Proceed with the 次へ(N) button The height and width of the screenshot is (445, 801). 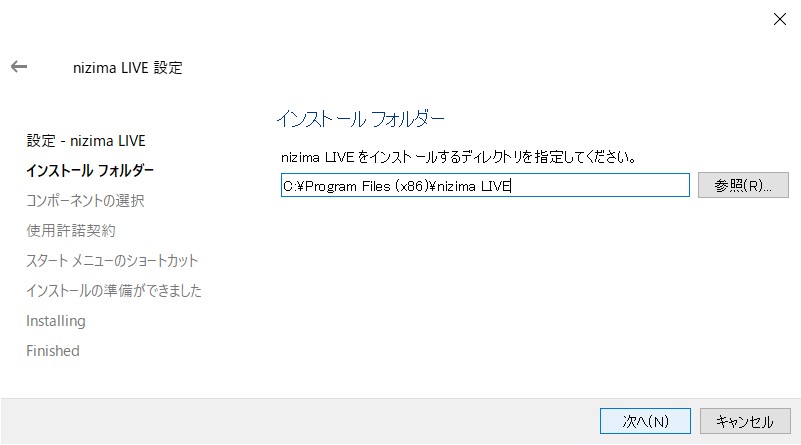(645, 421)
